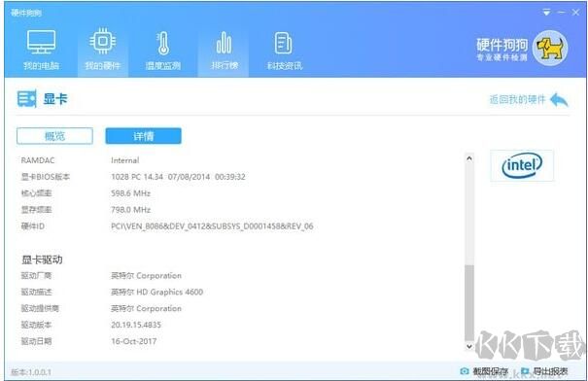
Task: Open the 科技资讯 document icon
Action: pyautogui.click(x=283, y=43)
